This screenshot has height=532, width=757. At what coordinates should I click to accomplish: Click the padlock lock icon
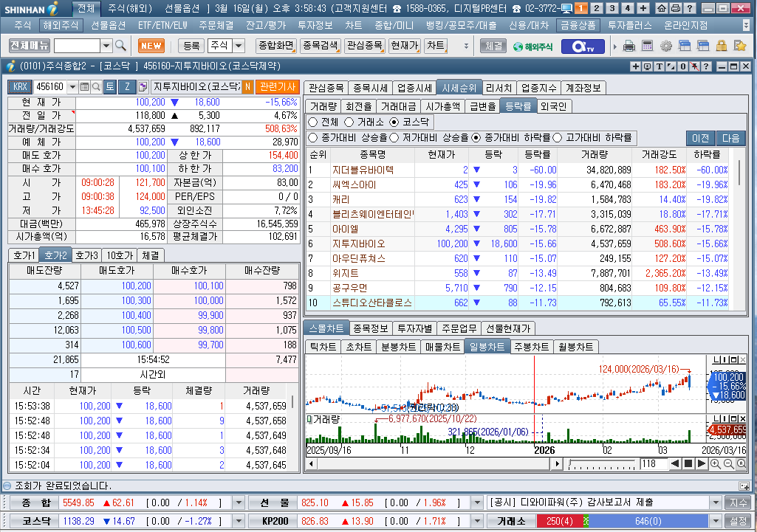(722, 46)
